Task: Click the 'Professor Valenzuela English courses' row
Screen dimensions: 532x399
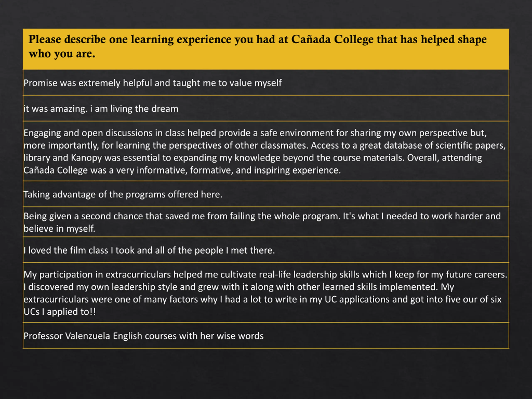Action: [266, 335]
